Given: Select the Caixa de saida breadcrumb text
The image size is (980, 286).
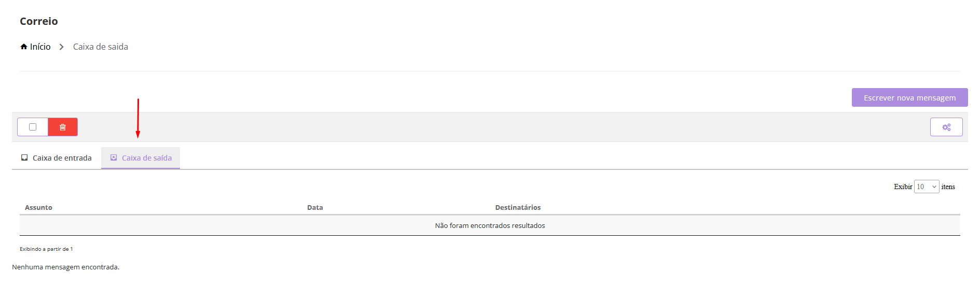Looking at the screenshot, I should click(101, 47).
